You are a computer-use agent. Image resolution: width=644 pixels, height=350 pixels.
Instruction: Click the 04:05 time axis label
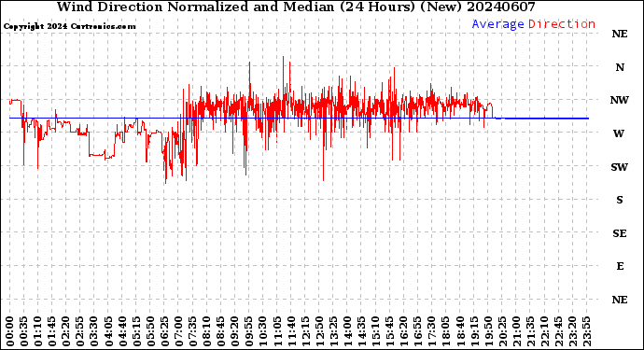(x=108, y=331)
